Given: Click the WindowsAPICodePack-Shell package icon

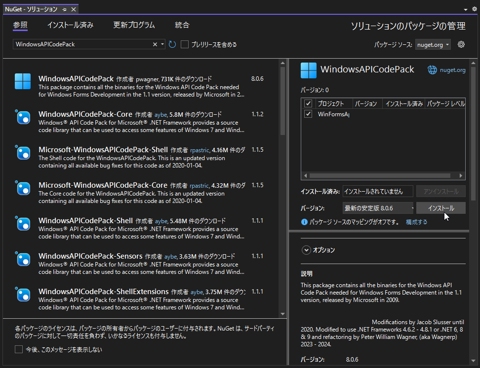Looking at the screenshot, I should 23,224.
